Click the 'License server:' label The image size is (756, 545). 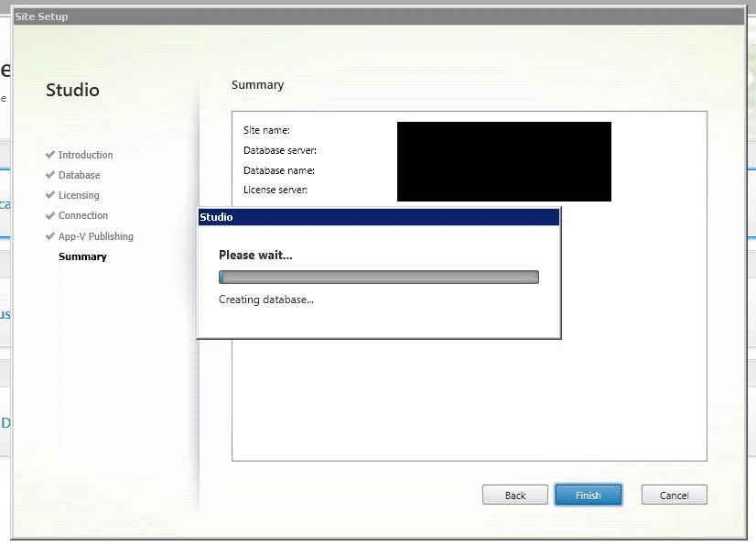275,191
